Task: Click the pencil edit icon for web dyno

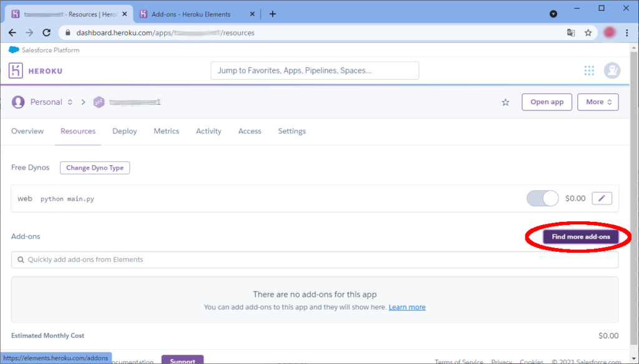Action: point(602,198)
